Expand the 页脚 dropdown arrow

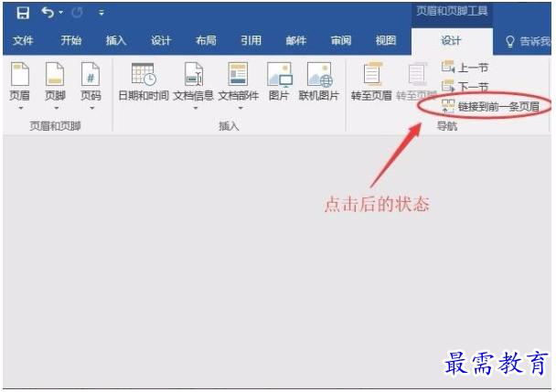click(x=56, y=108)
